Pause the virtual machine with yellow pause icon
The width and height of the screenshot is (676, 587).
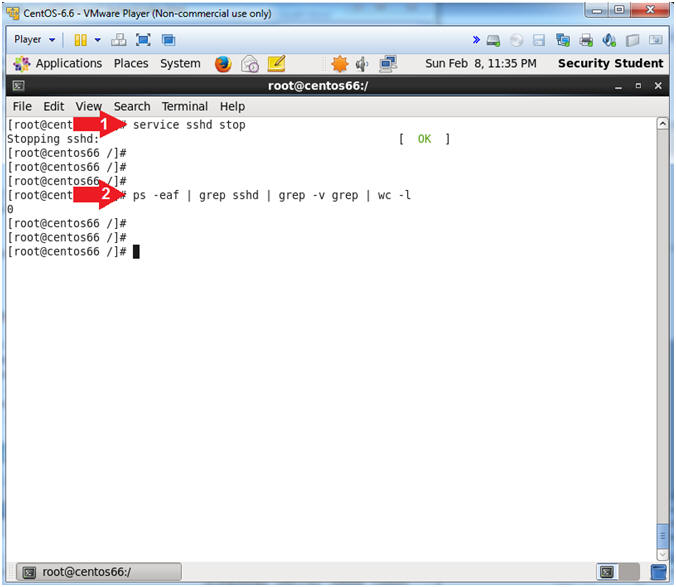[x=80, y=40]
